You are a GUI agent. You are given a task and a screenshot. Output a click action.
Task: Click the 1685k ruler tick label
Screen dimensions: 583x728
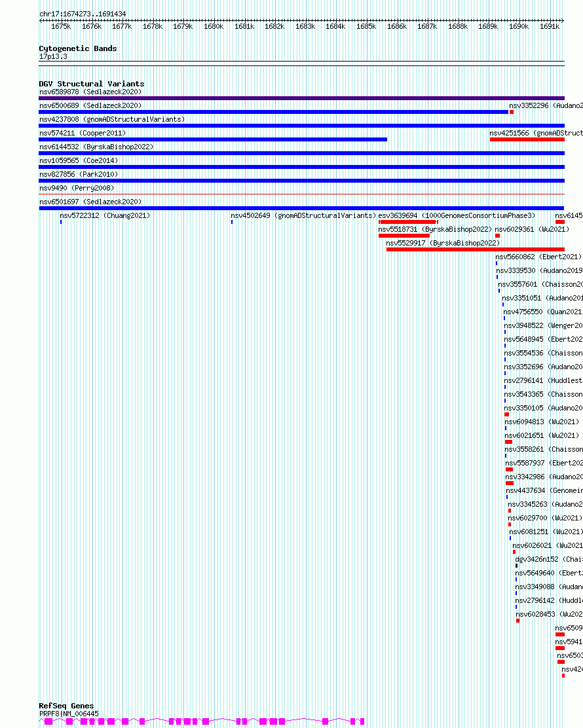click(x=366, y=26)
